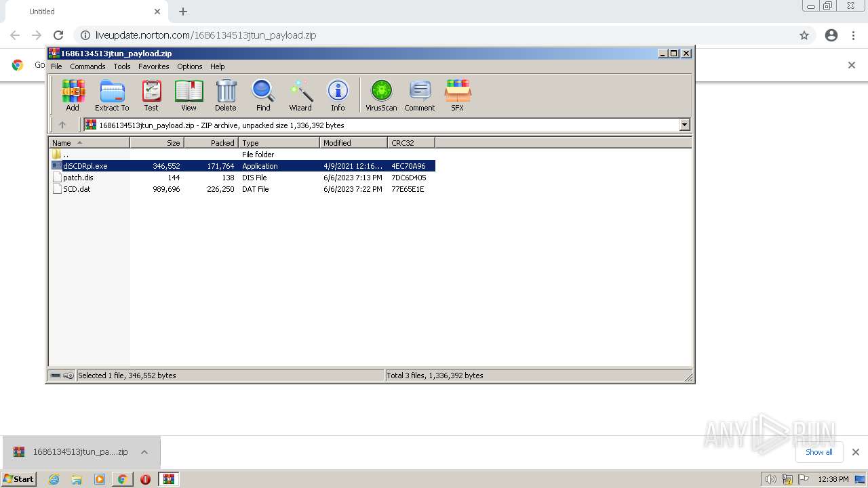Close the Untitled browser tab
Screen dimensions: 868x488
click(x=157, y=12)
